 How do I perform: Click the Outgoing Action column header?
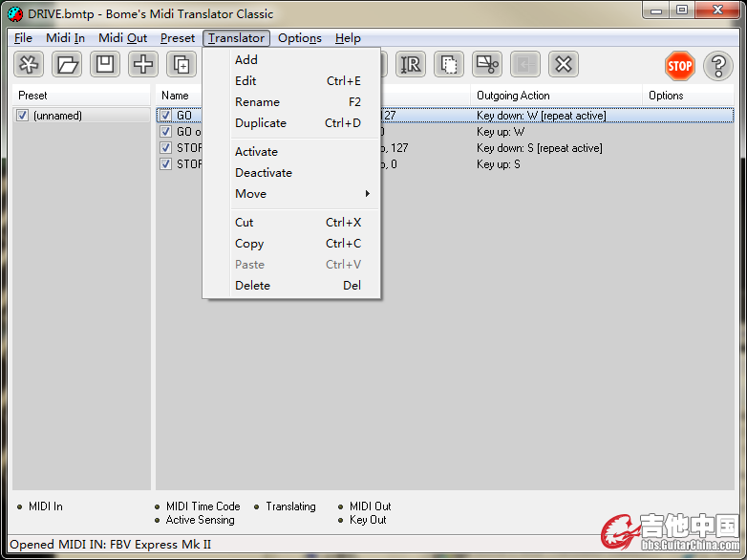(557, 96)
